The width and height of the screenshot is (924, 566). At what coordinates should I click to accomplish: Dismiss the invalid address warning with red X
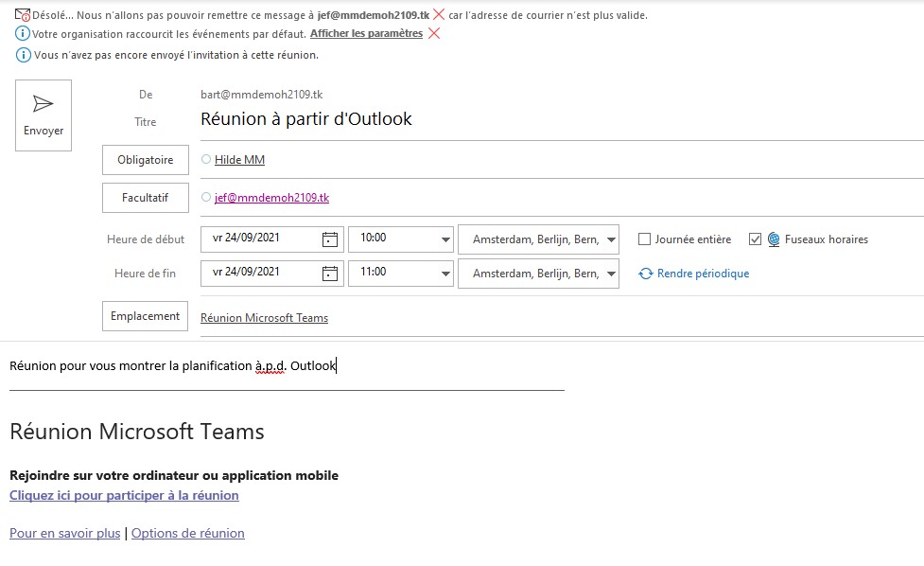pyautogui.click(x=439, y=15)
